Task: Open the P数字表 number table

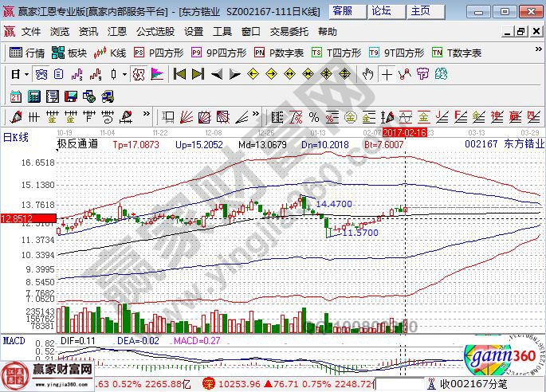Action: pyautogui.click(x=279, y=53)
